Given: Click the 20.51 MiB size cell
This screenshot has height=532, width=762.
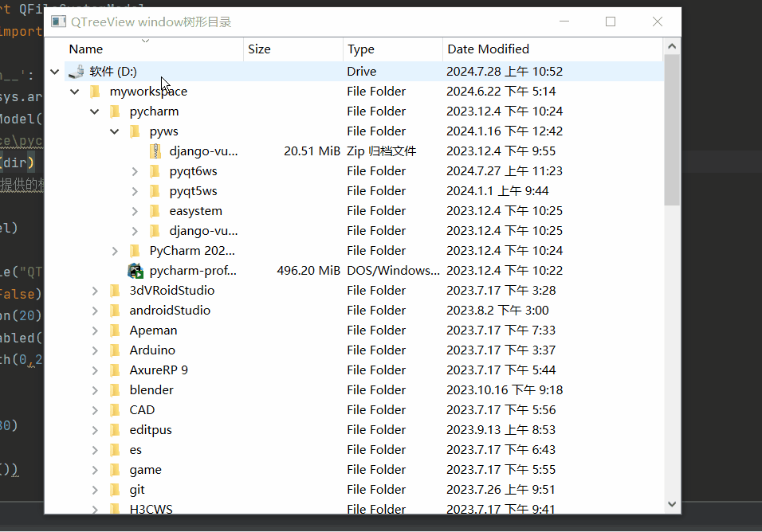Looking at the screenshot, I should click(x=312, y=151).
